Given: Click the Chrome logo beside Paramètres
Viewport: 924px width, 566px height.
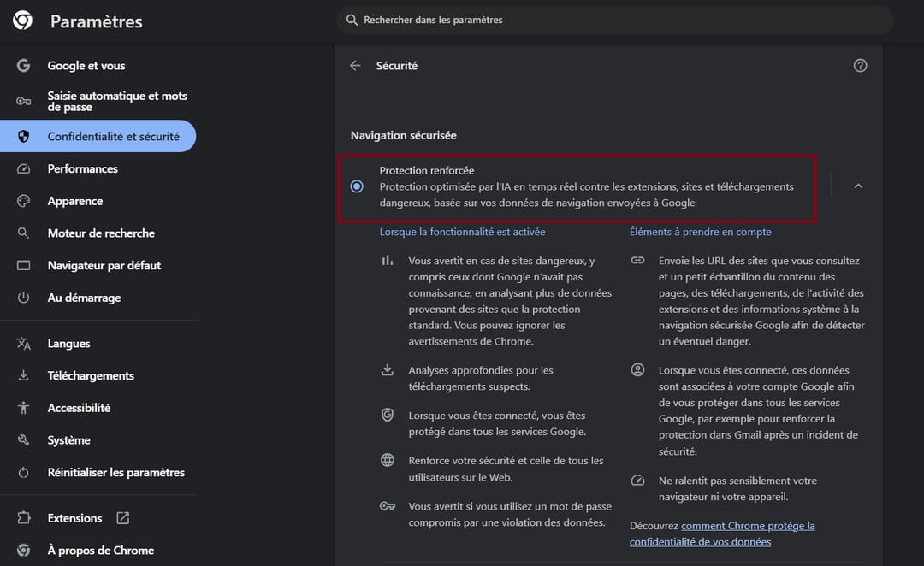Looking at the screenshot, I should click(x=23, y=21).
